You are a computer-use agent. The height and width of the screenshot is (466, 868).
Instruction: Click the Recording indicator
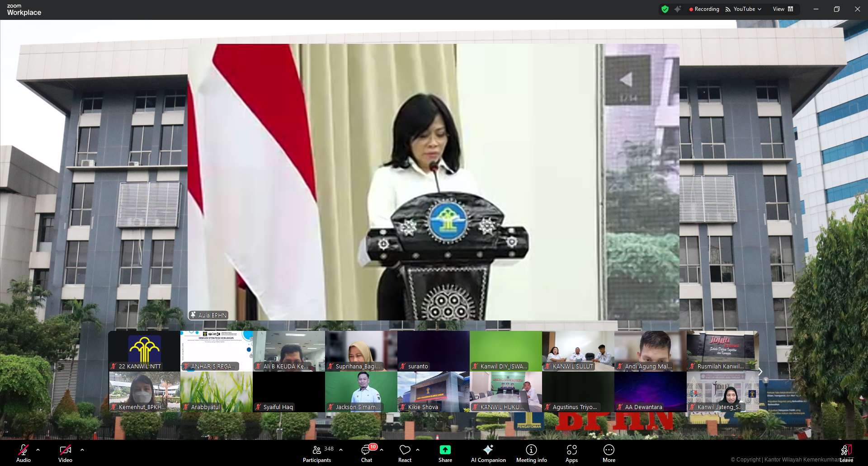click(704, 9)
